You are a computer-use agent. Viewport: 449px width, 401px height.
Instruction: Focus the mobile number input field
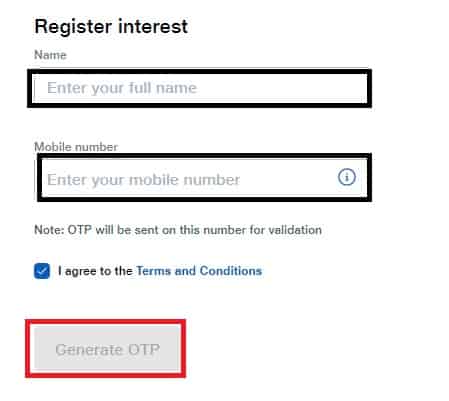pyautogui.click(x=204, y=177)
